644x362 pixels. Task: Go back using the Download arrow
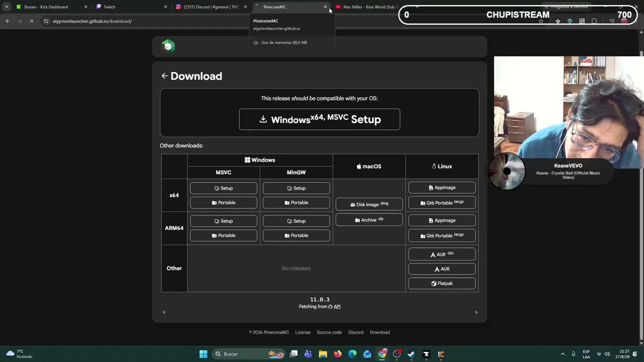pos(165,76)
